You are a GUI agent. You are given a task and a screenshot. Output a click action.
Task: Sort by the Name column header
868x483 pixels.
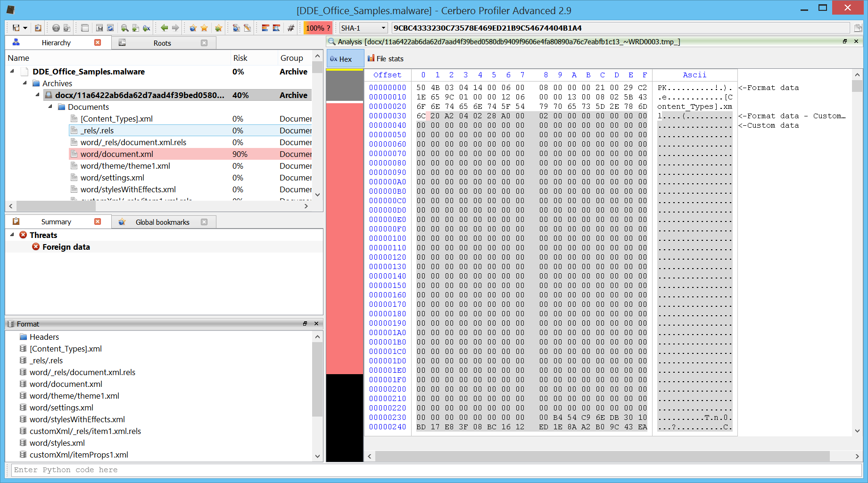[x=118, y=58]
